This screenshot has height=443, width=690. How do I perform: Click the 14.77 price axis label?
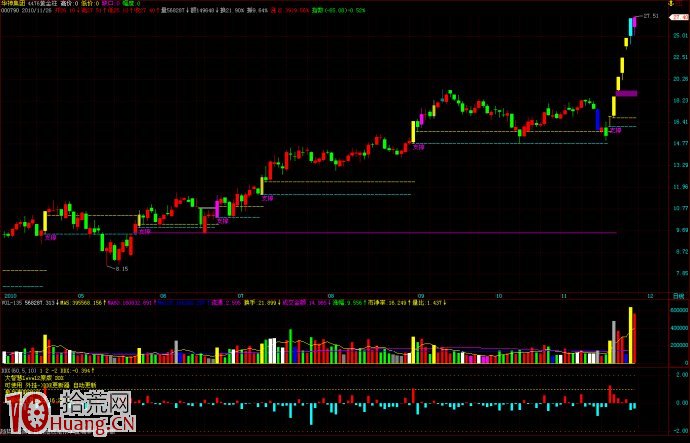pos(680,143)
